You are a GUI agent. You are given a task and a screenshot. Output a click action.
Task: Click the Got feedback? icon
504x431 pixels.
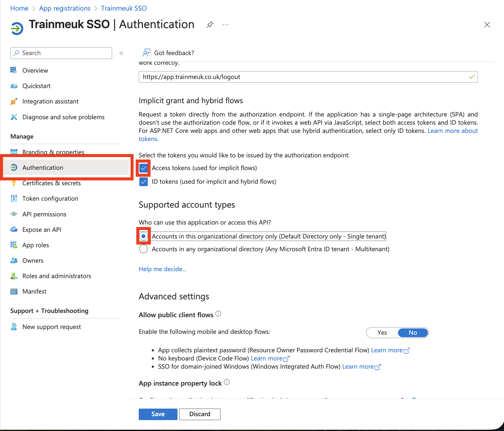(x=146, y=52)
